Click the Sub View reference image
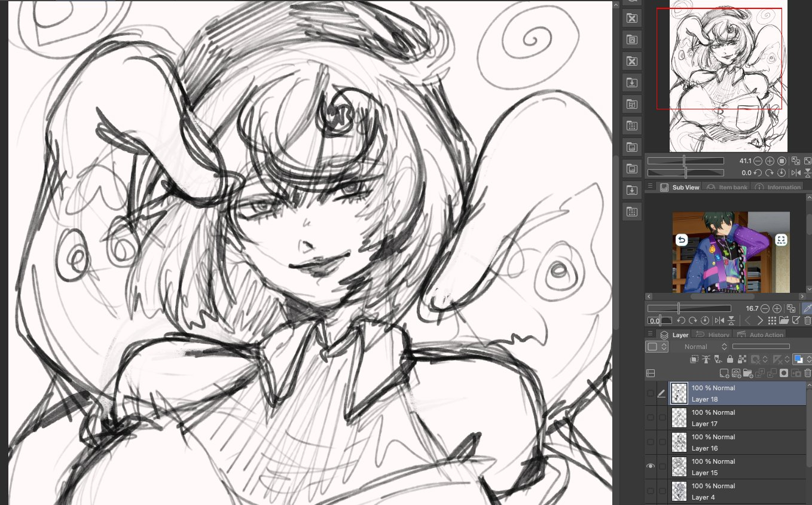The height and width of the screenshot is (505, 812). [731, 252]
